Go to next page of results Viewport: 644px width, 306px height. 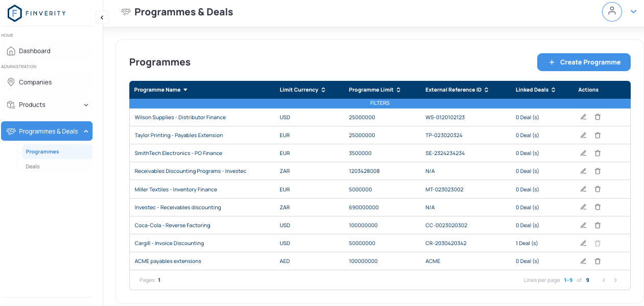tap(615, 280)
